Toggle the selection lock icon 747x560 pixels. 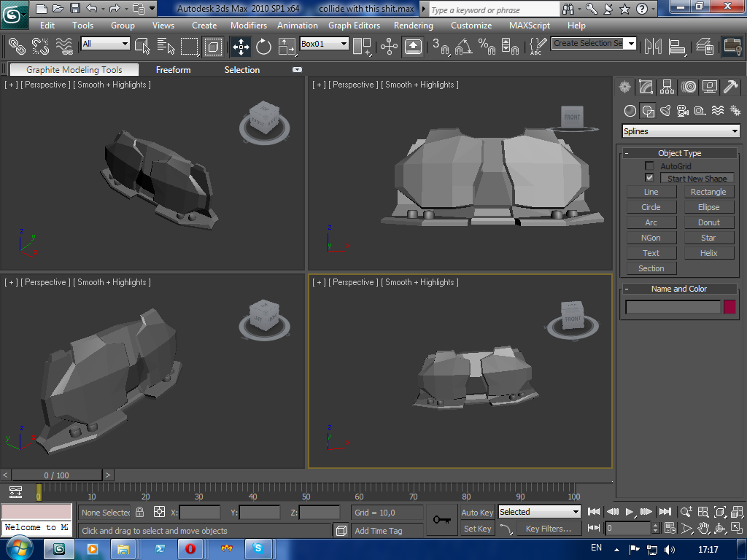140,512
